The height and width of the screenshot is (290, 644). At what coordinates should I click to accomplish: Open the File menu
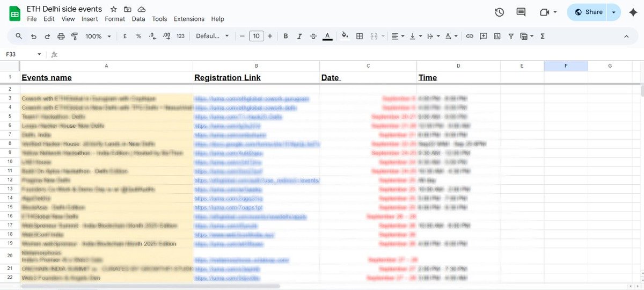(x=32, y=19)
